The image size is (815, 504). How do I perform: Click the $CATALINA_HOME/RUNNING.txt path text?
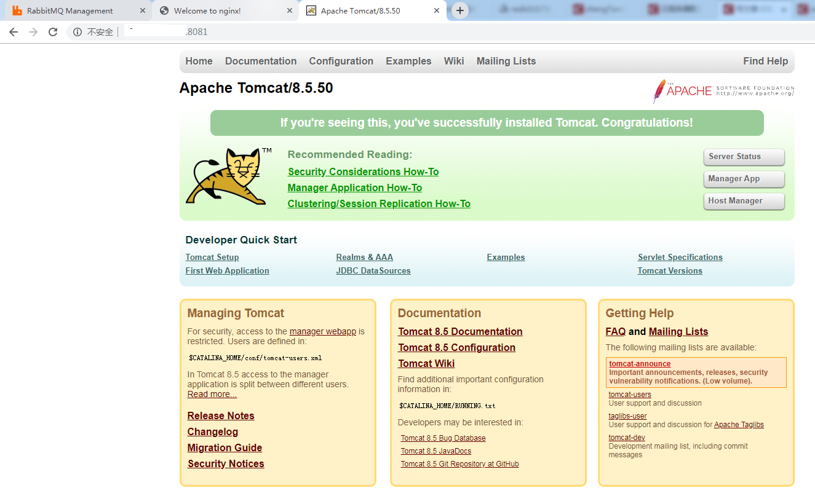tap(447, 406)
